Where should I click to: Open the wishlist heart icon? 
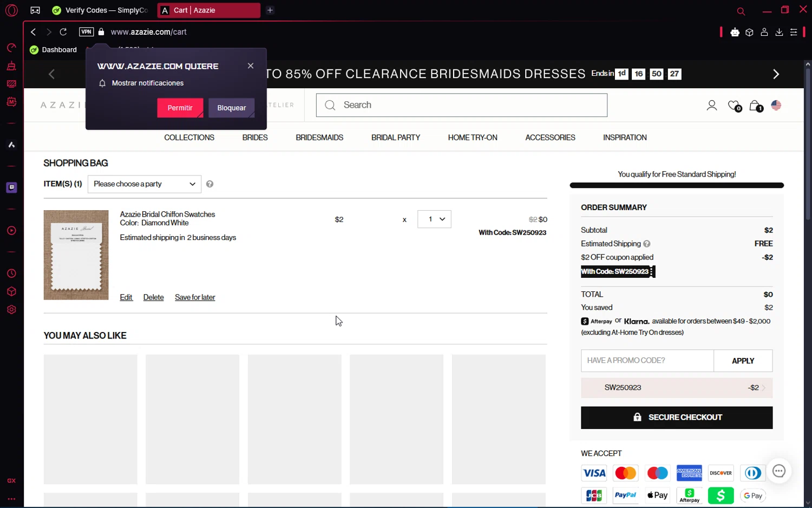tap(735, 106)
